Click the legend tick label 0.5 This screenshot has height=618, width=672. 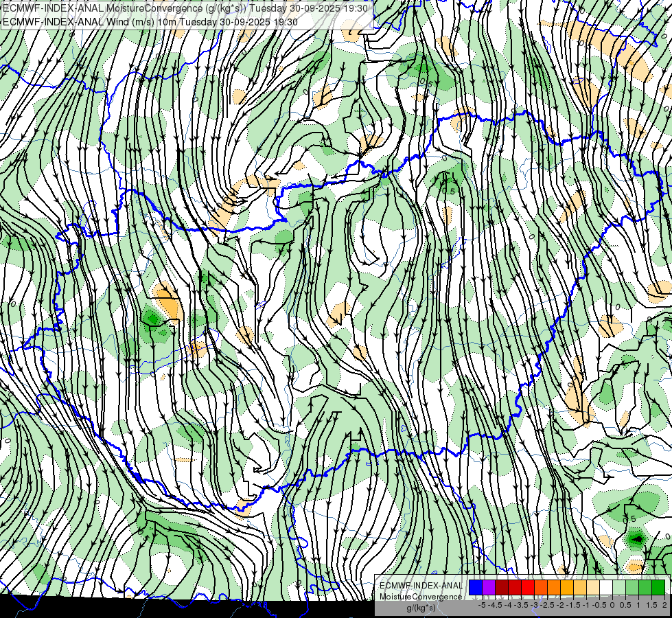click(625, 605)
